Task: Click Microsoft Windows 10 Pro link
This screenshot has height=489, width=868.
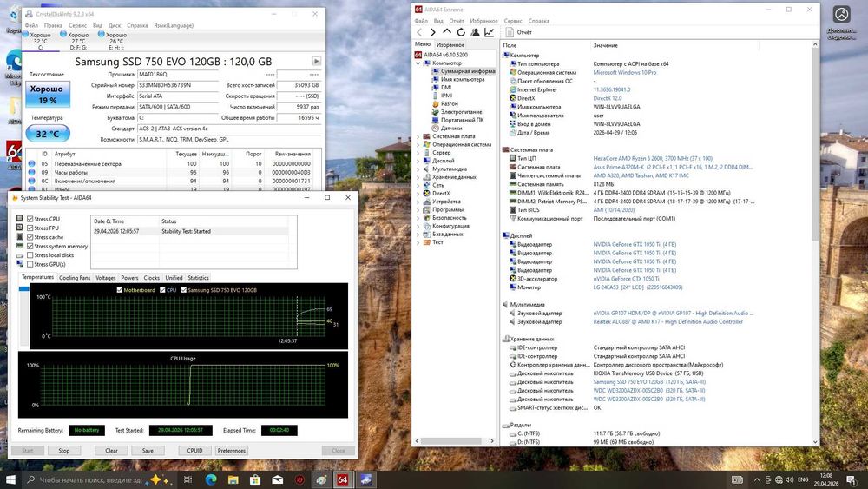Action: point(624,73)
